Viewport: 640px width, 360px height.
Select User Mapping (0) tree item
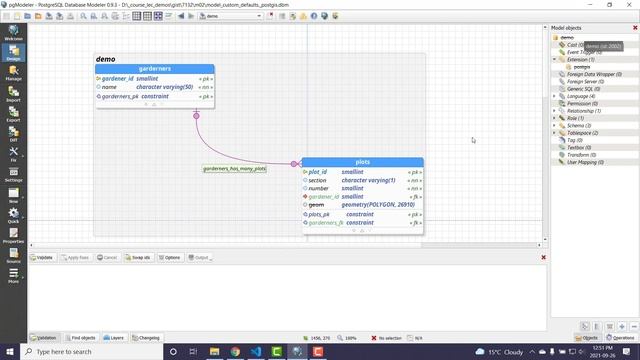[x=585, y=162]
